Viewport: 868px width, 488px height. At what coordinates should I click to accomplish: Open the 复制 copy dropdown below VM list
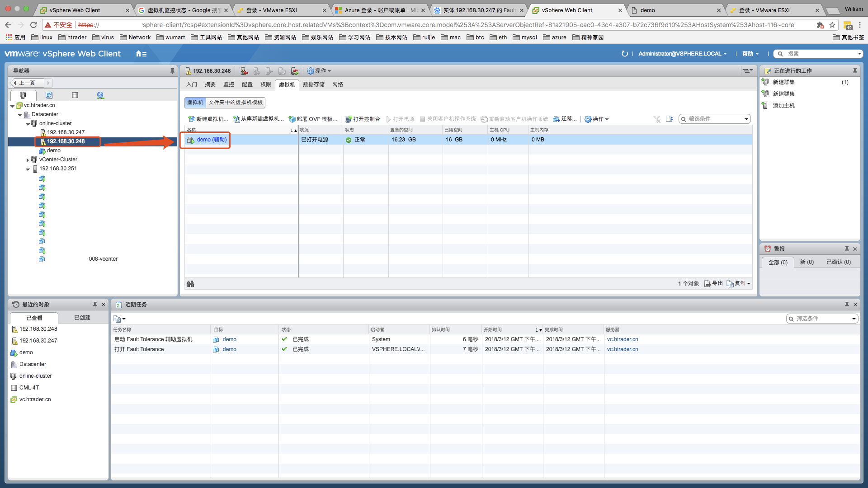pos(739,284)
